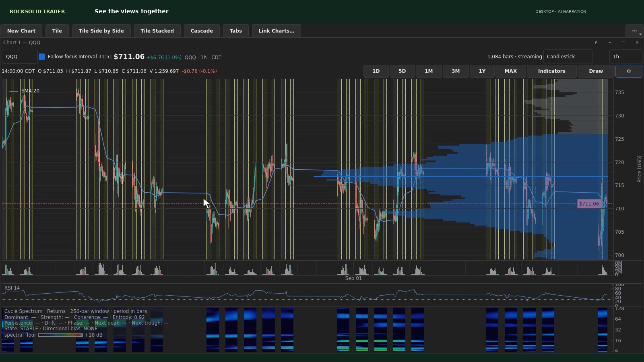Click the SMA 20 legend label
Viewport: 644px width, 362px height.
(x=30, y=91)
